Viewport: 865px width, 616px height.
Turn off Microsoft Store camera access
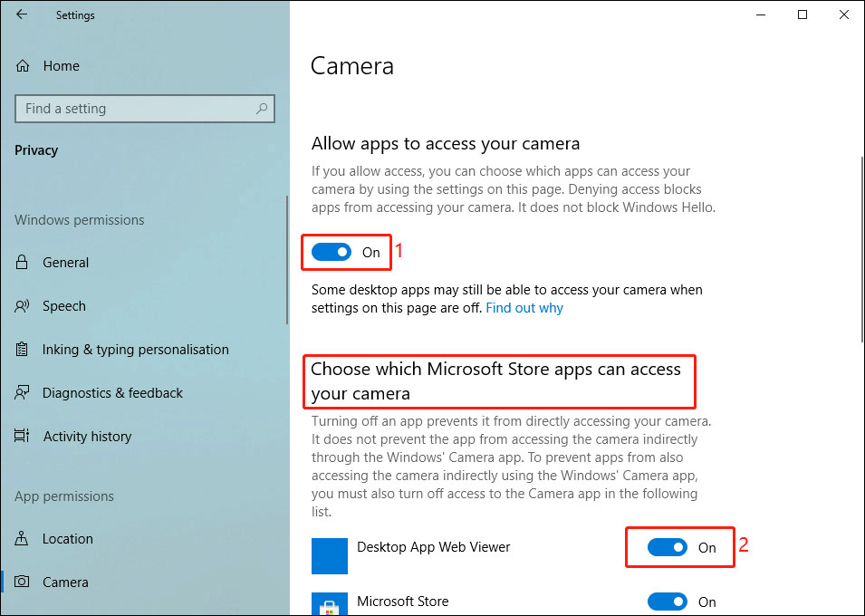click(x=668, y=602)
